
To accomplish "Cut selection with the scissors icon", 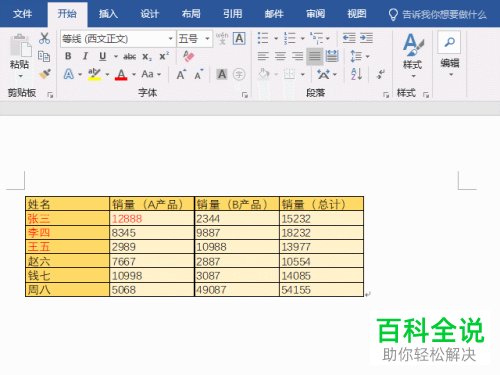I will 44,38.
